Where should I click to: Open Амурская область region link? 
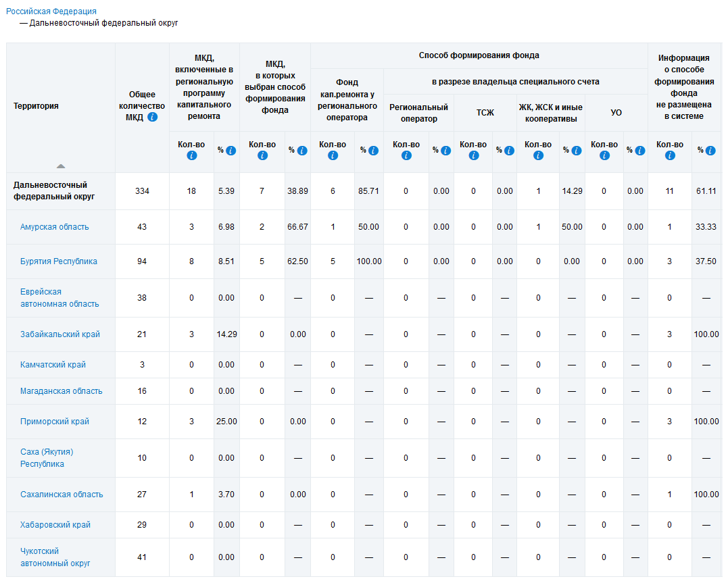(55, 227)
